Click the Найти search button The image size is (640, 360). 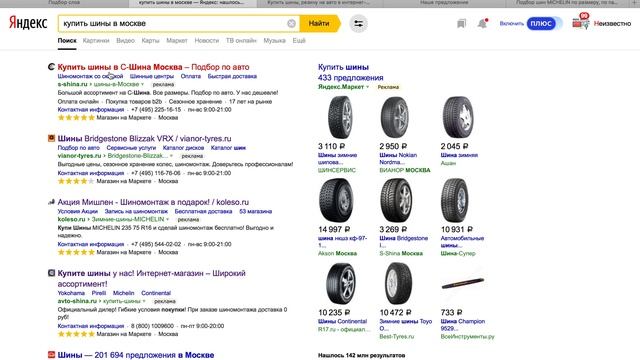pos(319,24)
